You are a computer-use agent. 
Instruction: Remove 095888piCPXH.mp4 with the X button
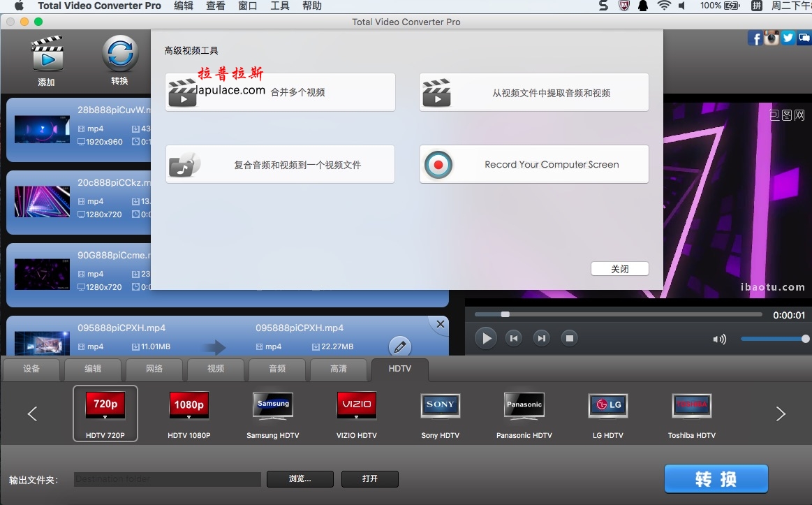click(440, 324)
